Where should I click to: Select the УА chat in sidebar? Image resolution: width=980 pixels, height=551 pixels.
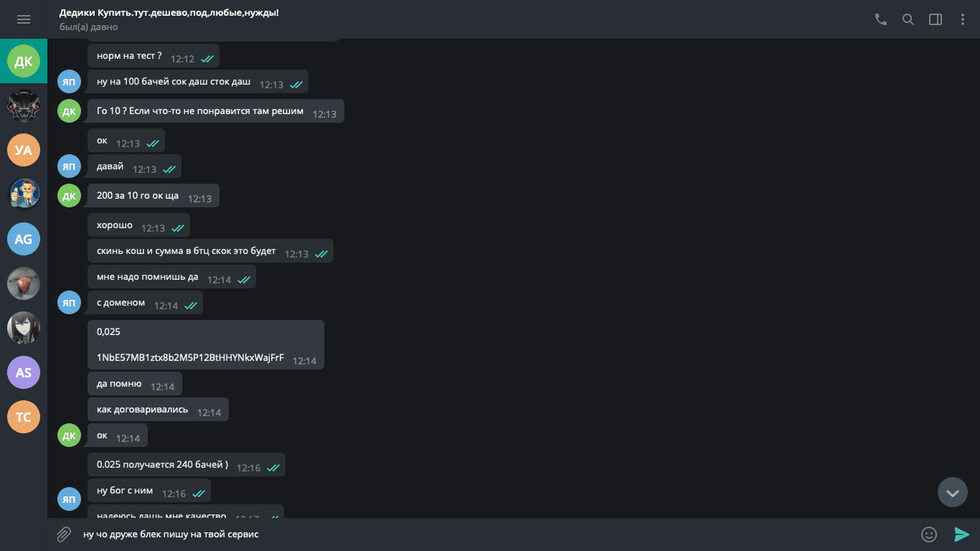tap(24, 150)
